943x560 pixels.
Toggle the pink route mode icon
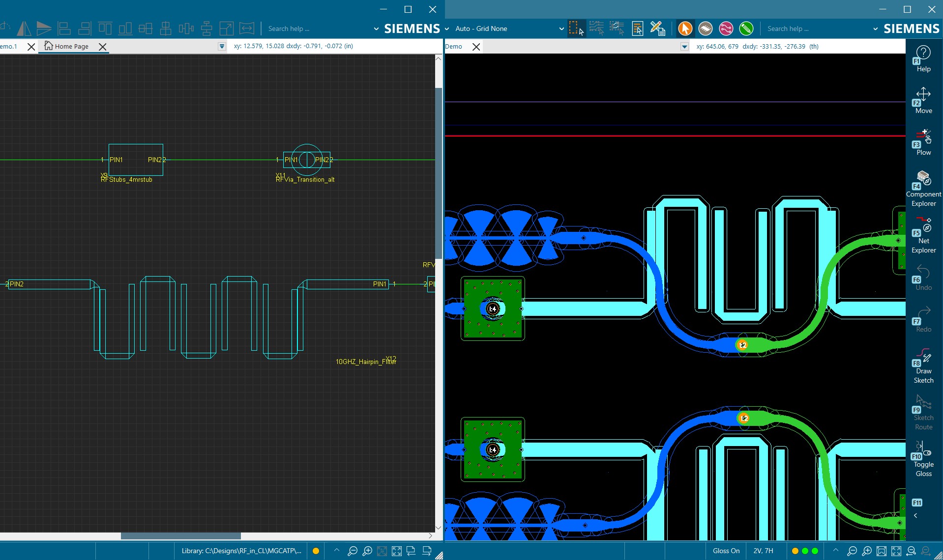click(x=726, y=28)
